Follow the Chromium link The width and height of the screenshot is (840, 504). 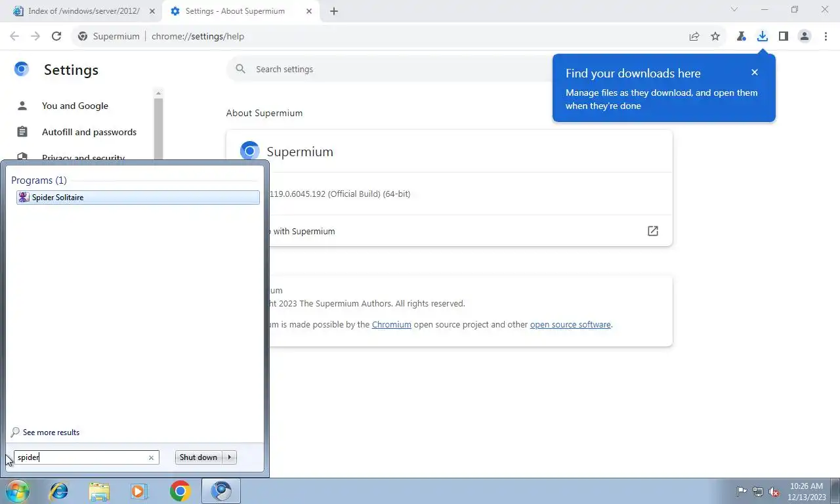pyautogui.click(x=392, y=324)
